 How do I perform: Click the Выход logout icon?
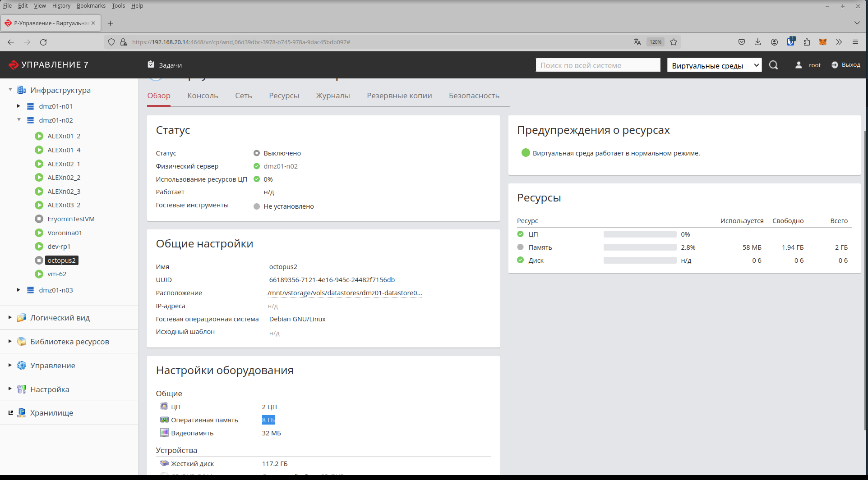click(835, 65)
